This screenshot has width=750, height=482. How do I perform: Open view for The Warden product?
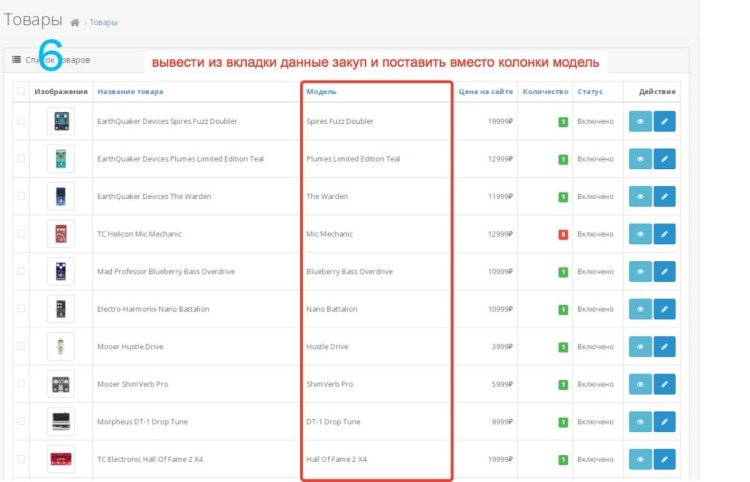[x=639, y=196]
